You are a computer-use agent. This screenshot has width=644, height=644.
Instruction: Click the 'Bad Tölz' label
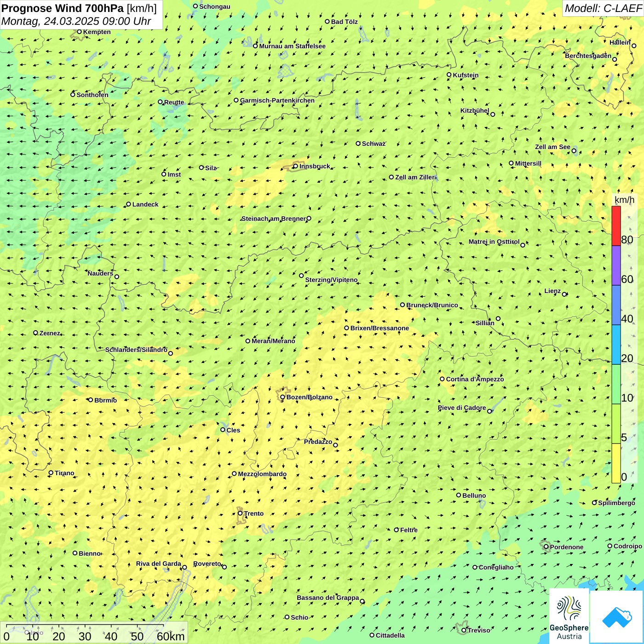pos(345,22)
